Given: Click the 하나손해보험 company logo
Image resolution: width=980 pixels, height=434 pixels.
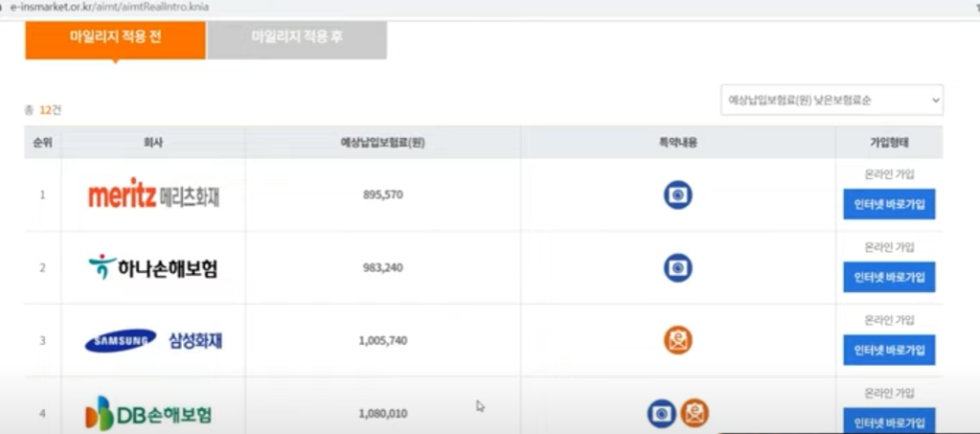Looking at the screenshot, I should click(x=153, y=267).
